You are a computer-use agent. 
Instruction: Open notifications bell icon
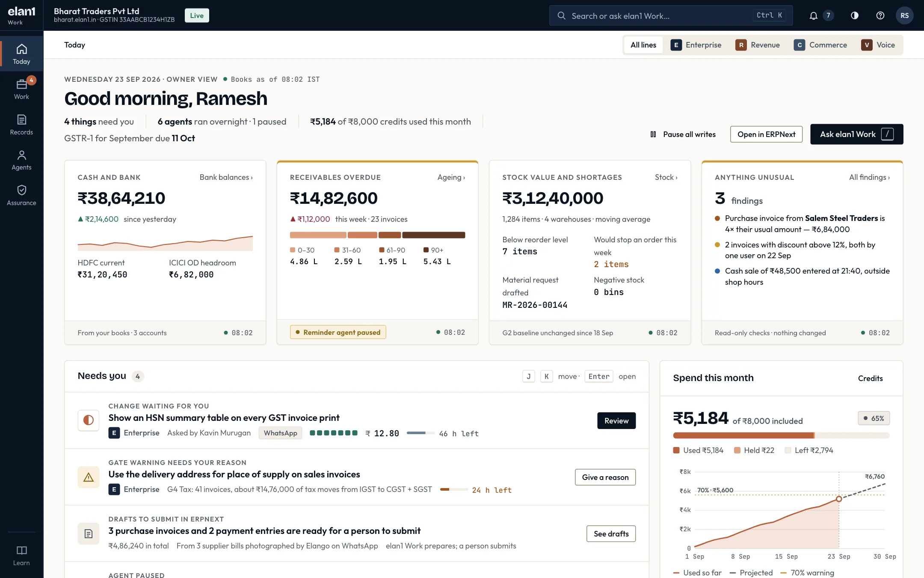813,15
